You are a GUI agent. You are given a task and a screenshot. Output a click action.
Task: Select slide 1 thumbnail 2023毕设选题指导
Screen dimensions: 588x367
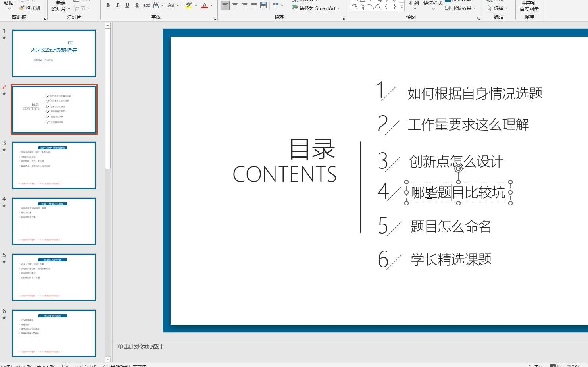click(x=54, y=53)
